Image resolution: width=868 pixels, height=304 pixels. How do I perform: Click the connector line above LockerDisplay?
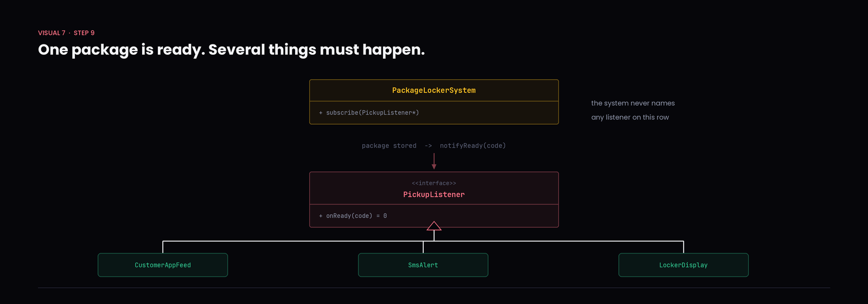(684, 247)
